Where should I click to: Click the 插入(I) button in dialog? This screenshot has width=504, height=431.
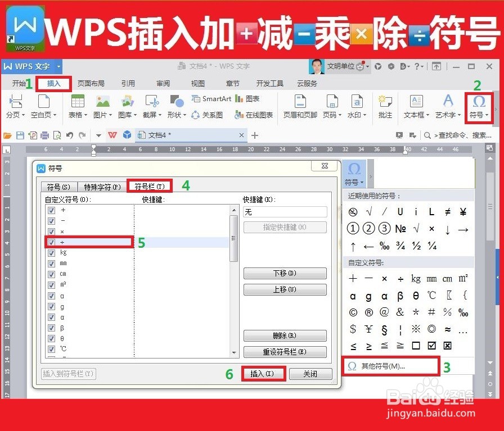(262, 374)
